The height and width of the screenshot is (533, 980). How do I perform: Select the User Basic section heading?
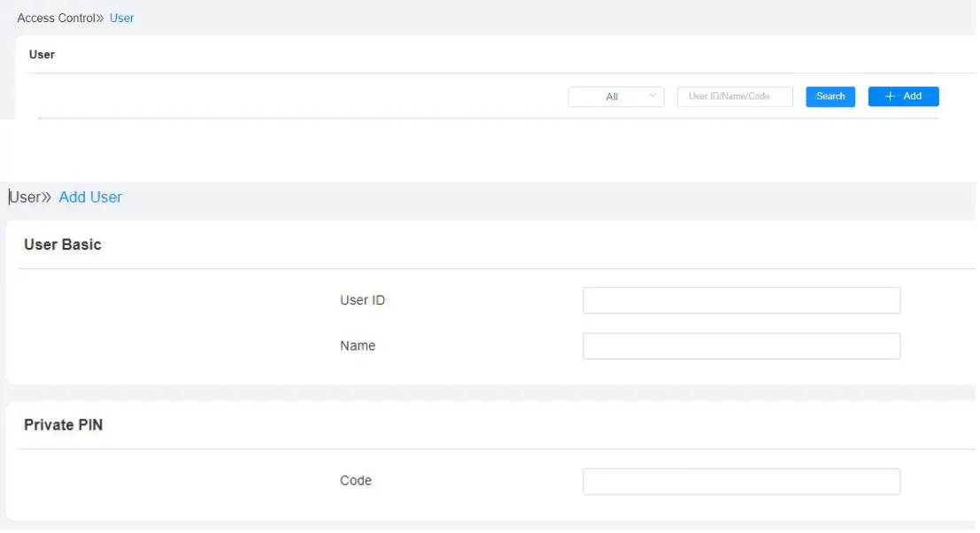coord(63,245)
